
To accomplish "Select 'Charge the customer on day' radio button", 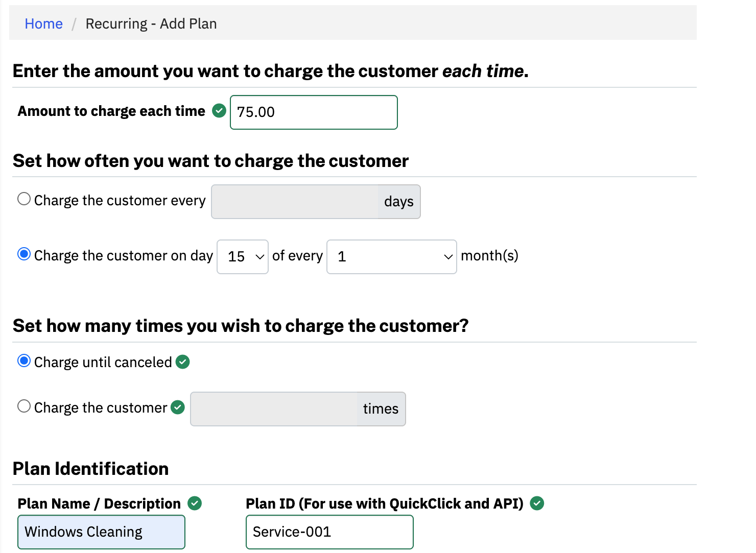I will (x=24, y=254).
